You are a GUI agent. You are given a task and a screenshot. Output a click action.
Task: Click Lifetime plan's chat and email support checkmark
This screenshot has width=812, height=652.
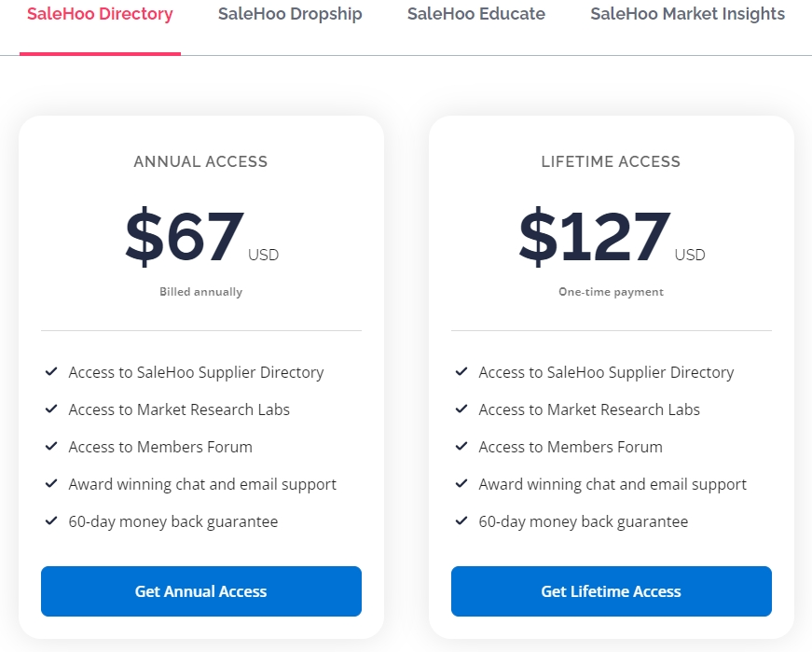click(x=461, y=484)
